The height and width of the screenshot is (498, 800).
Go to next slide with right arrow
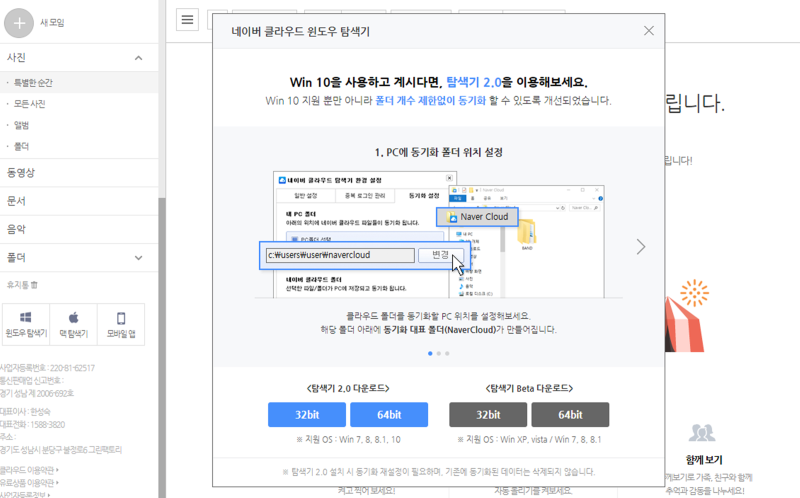point(641,247)
